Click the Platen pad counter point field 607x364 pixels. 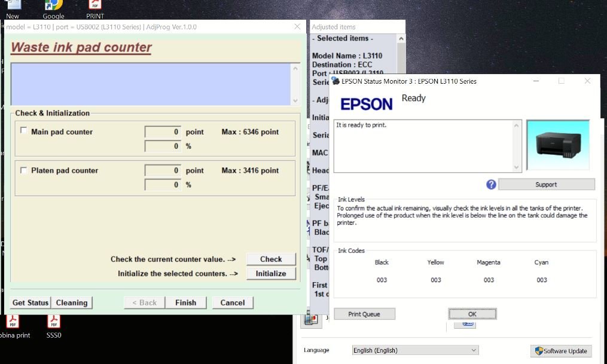click(163, 170)
